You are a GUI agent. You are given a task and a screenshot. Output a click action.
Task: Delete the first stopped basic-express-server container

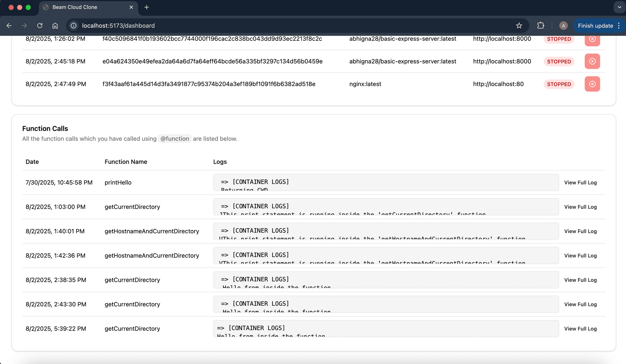pos(592,39)
